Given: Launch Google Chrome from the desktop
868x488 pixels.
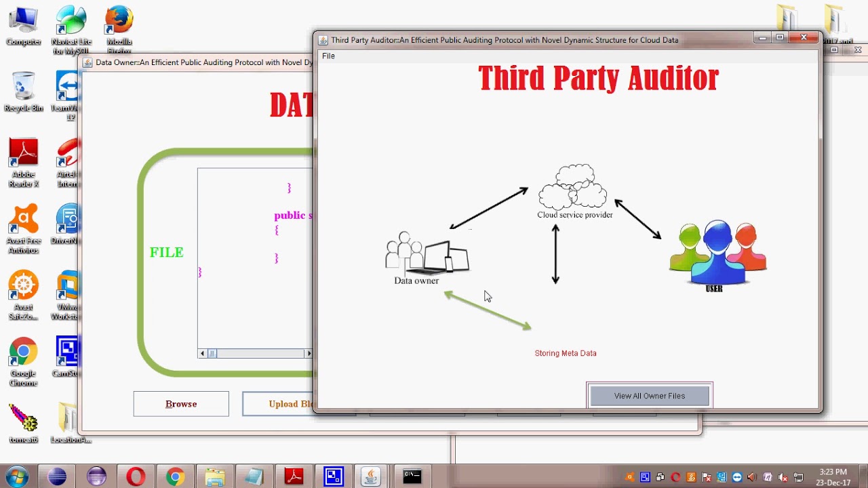Looking at the screenshot, I should click(23, 362).
